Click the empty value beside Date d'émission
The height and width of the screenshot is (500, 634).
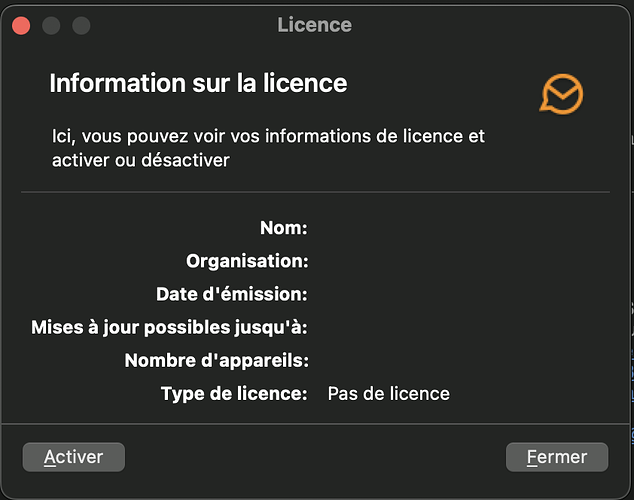(388, 294)
